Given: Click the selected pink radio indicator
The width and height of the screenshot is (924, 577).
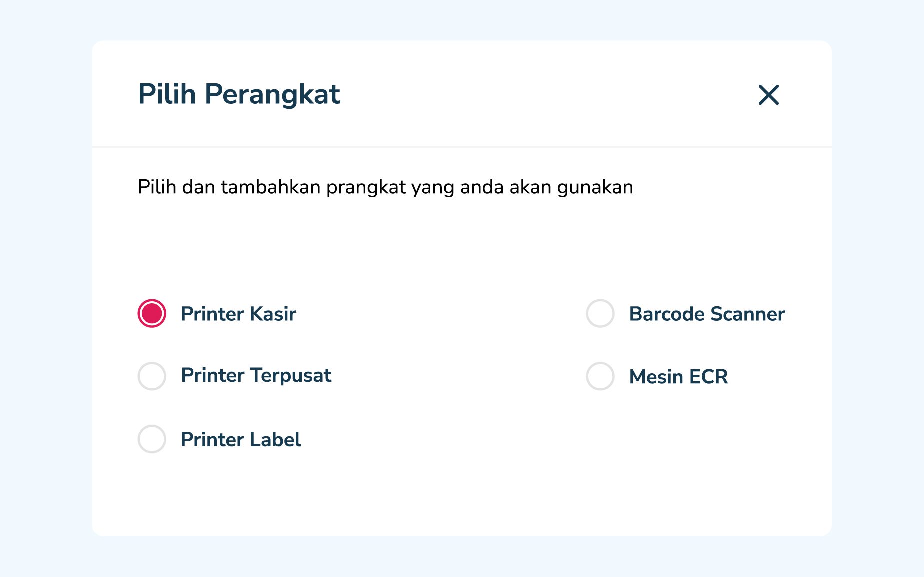Looking at the screenshot, I should point(151,314).
